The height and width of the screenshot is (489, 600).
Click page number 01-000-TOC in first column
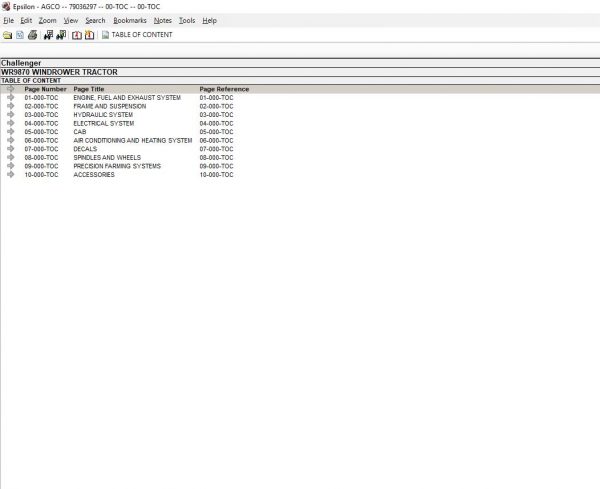(41, 98)
